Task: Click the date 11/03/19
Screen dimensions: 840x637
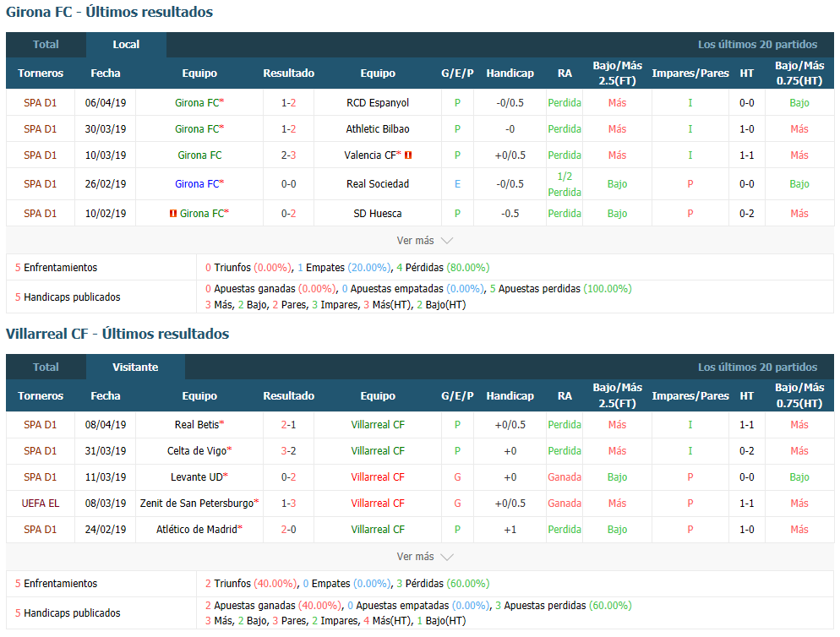Action: [106, 477]
